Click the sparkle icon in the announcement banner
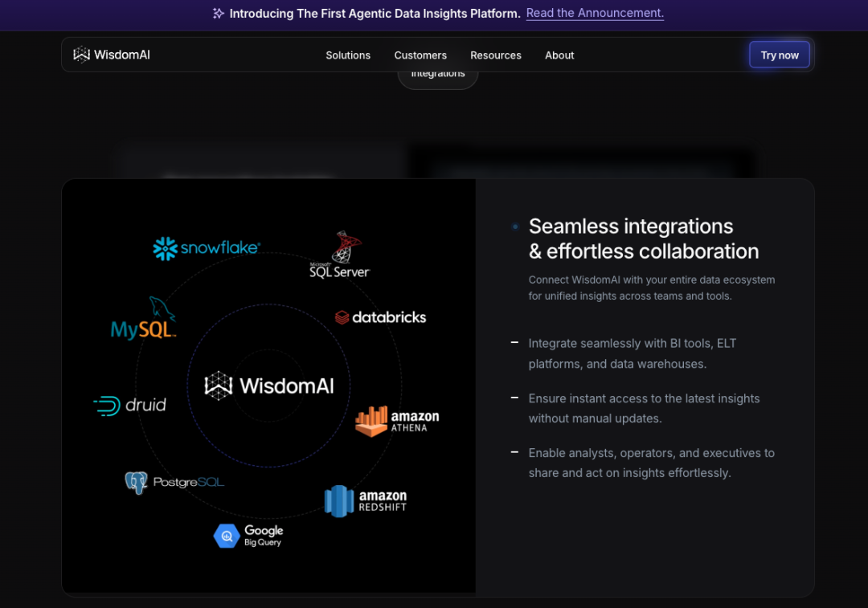The height and width of the screenshot is (608, 868). (218, 14)
